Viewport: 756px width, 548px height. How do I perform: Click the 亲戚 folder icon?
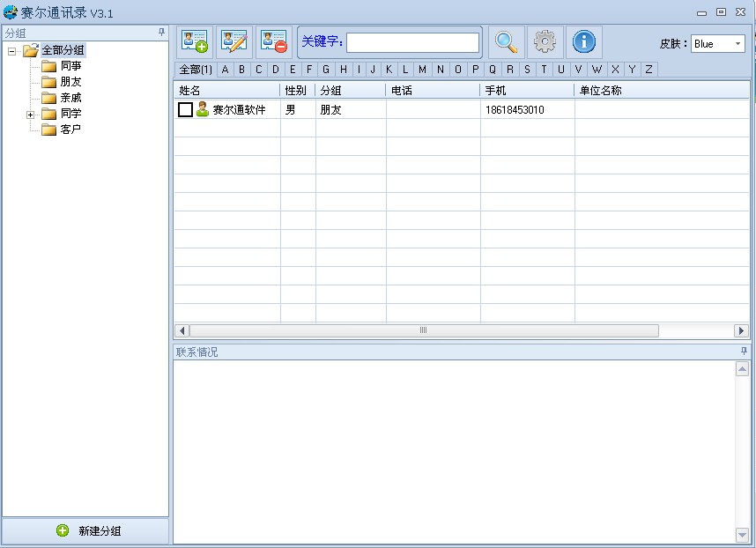(x=48, y=98)
